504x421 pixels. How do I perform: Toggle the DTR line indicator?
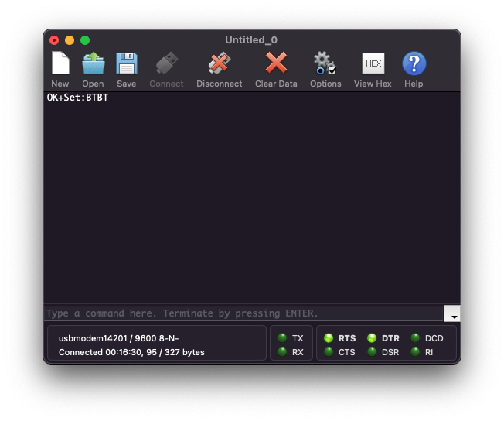pos(372,338)
